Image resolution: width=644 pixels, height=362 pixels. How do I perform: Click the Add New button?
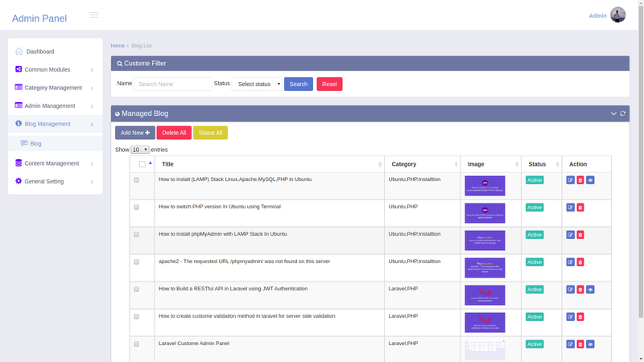pos(135,133)
